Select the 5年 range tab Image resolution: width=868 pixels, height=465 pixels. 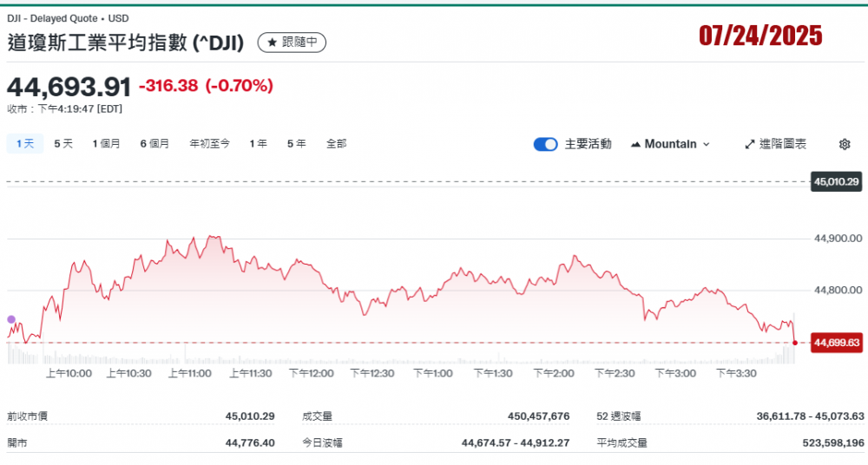[x=296, y=144]
